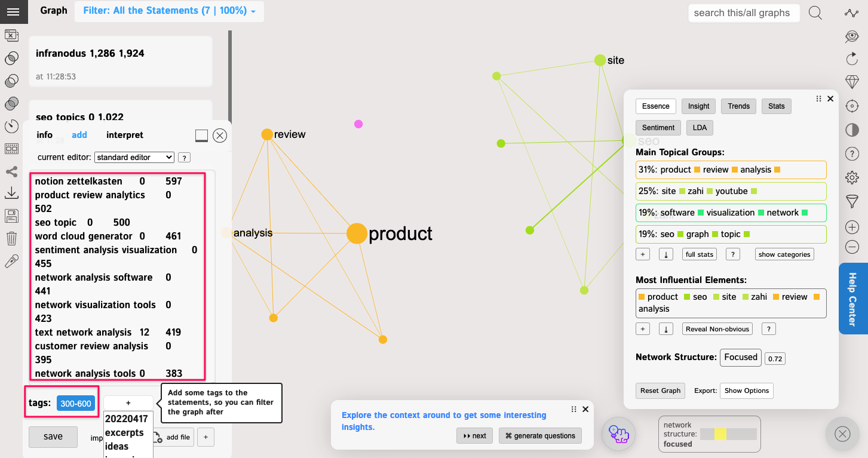Click the show categories button
868x458 pixels.
[x=784, y=254]
